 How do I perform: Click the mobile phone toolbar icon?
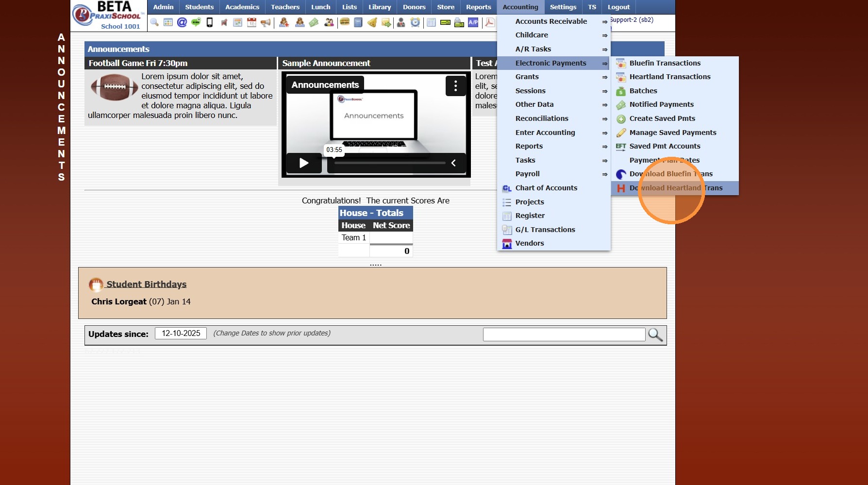[x=210, y=22]
